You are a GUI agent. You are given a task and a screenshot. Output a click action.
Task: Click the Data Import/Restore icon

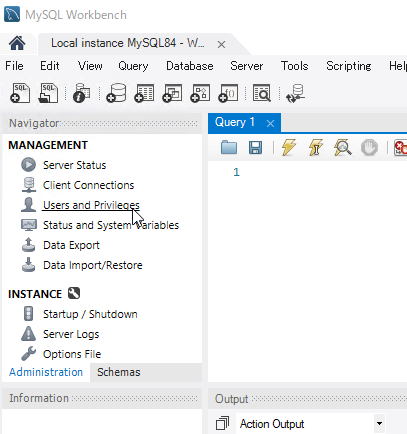(29, 265)
